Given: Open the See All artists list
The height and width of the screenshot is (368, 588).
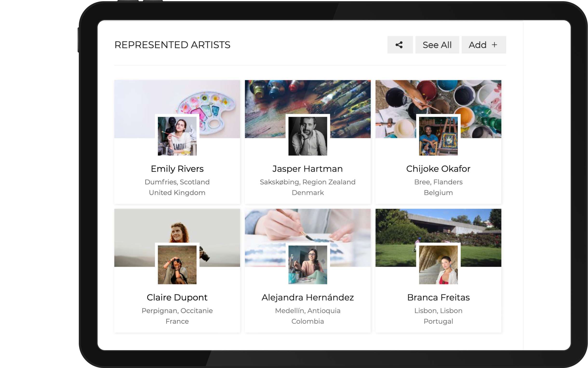Looking at the screenshot, I should coord(437,45).
